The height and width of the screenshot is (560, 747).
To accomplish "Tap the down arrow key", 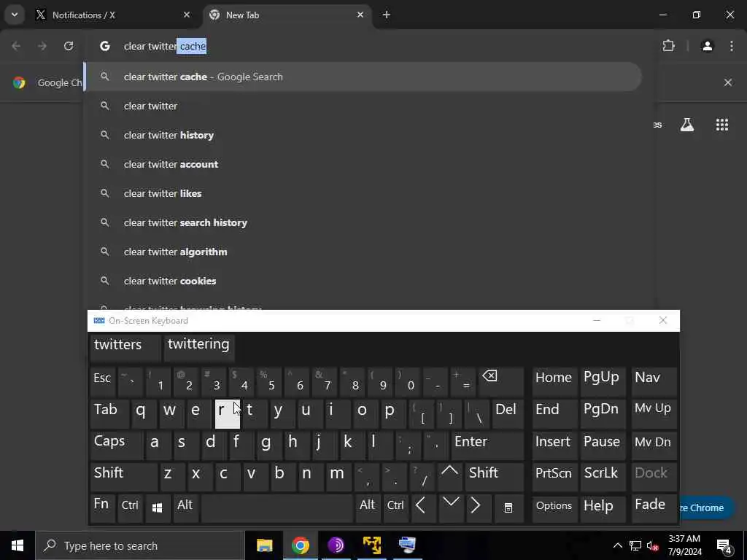I will click(x=451, y=508).
